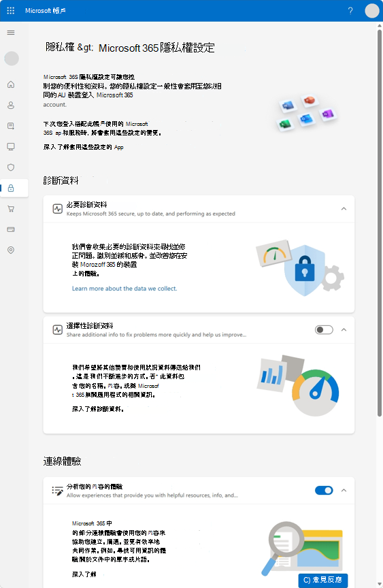The height and width of the screenshot is (588, 383).
Task: Click the 隱私權 breadcrumb link
Action: [60, 47]
